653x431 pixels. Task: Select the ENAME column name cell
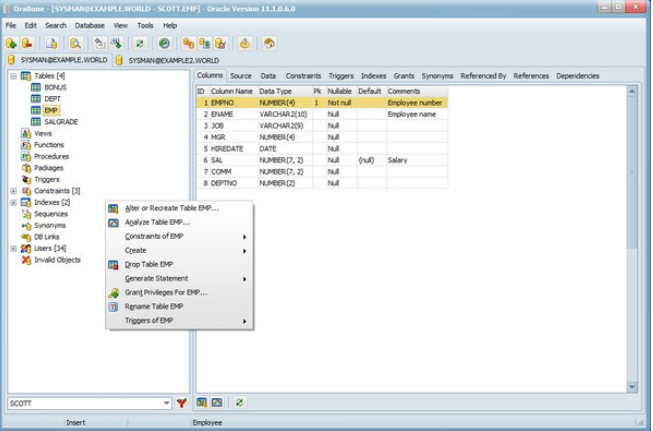pyautogui.click(x=233, y=114)
